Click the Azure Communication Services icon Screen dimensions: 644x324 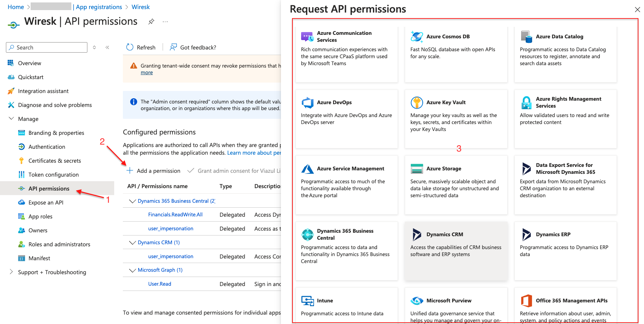[307, 37]
